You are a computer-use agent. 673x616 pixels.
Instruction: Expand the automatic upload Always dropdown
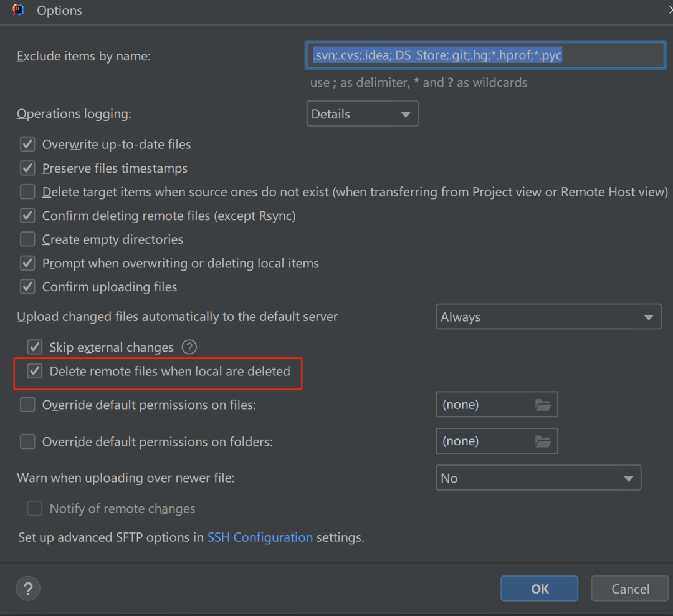tap(548, 317)
